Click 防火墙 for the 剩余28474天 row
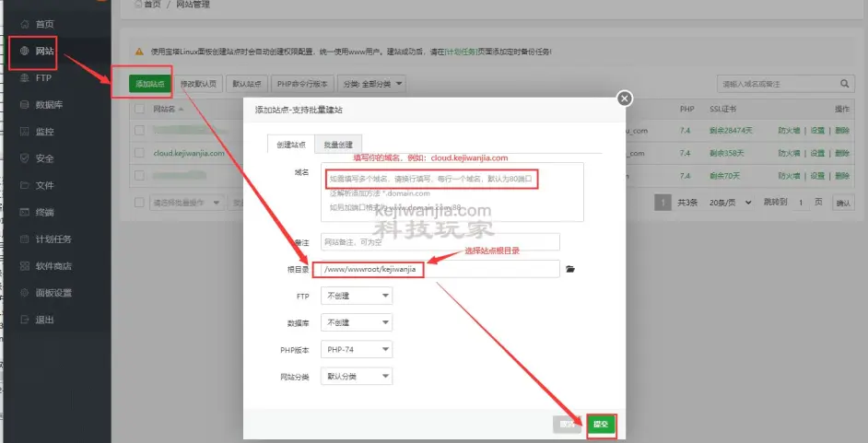Image resolution: width=868 pixels, height=443 pixels. click(x=789, y=131)
